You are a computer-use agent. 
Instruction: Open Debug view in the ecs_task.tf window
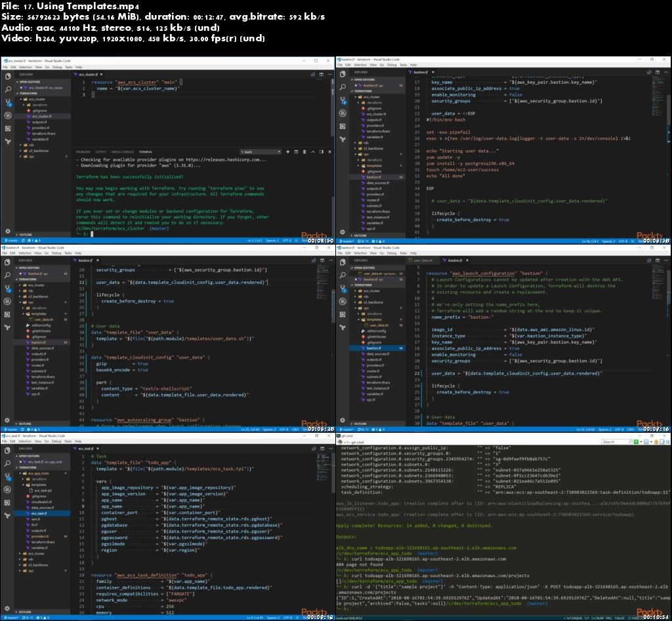(x=8, y=491)
